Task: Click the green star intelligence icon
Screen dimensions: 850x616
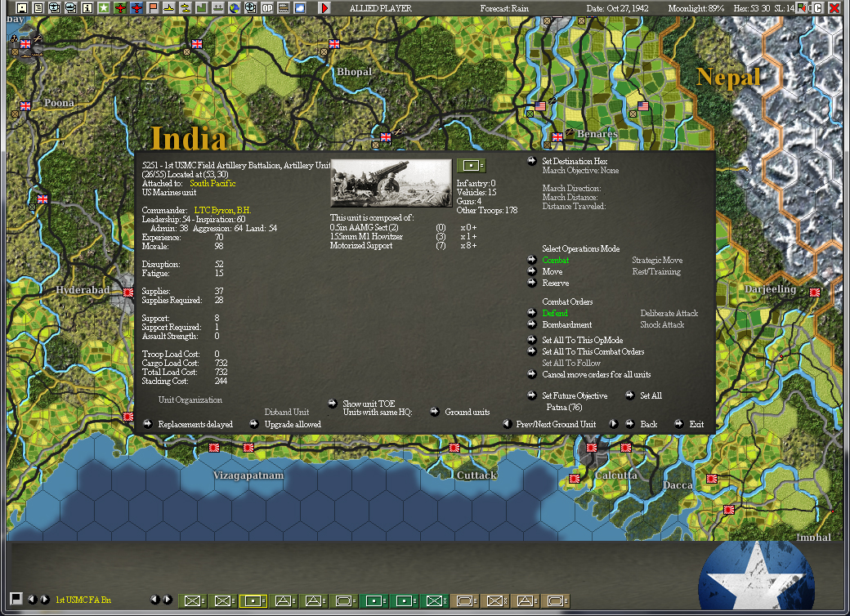Action: click(103, 8)
